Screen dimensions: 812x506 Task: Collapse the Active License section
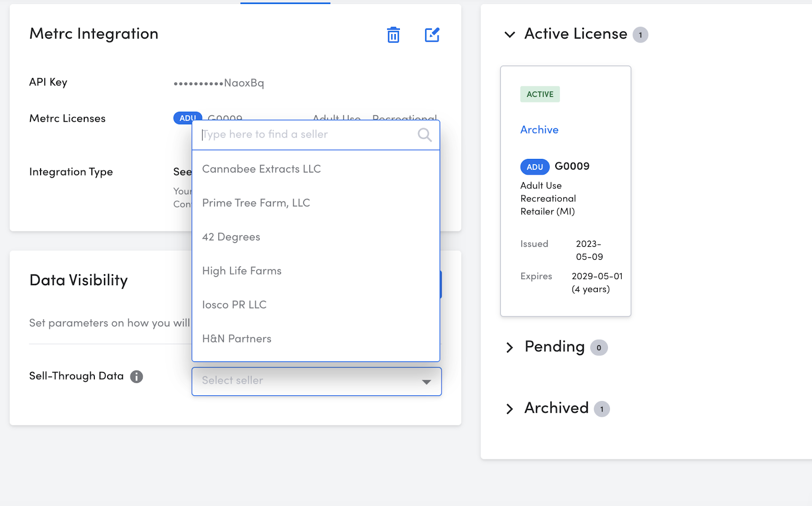(x=510, y=35)
